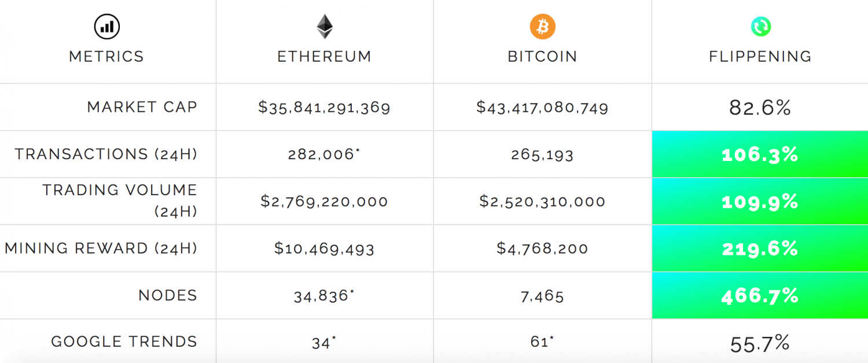Click the green 106.3% transactions cell
868x363 pixels.
760,154
